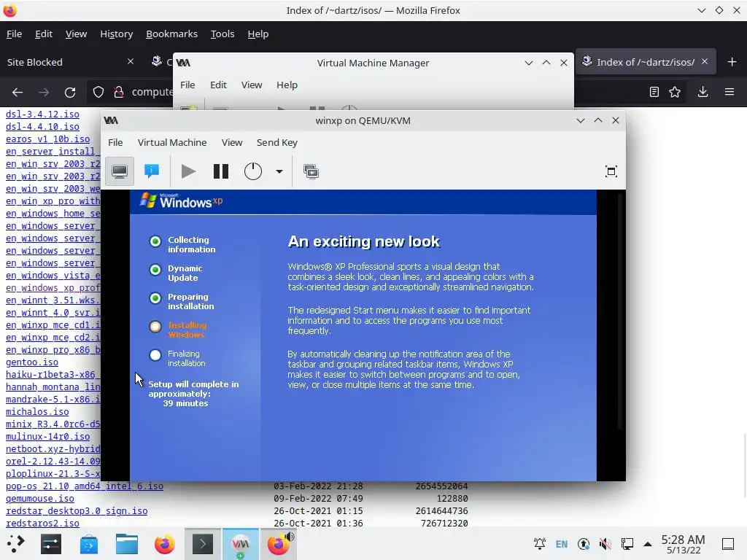
Task: Open notifications bell in system tray
Action: (x=539, y=544)
